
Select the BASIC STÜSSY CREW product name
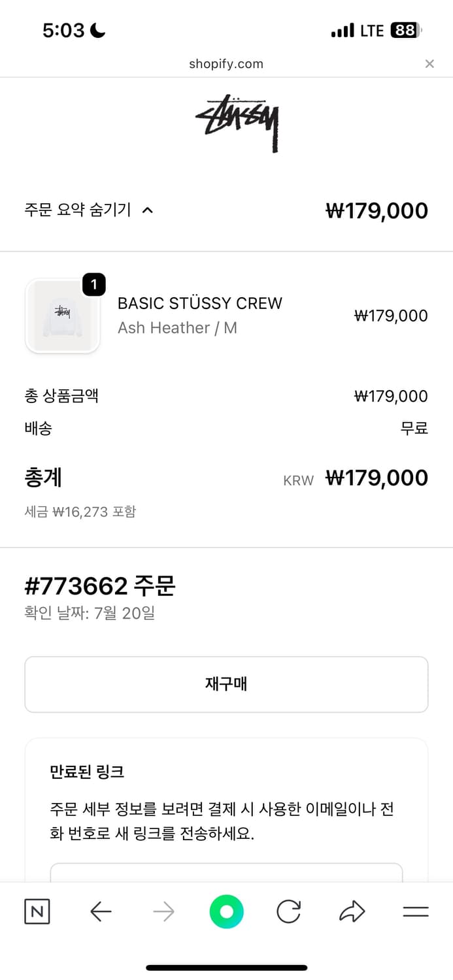(x=199, y=303)
